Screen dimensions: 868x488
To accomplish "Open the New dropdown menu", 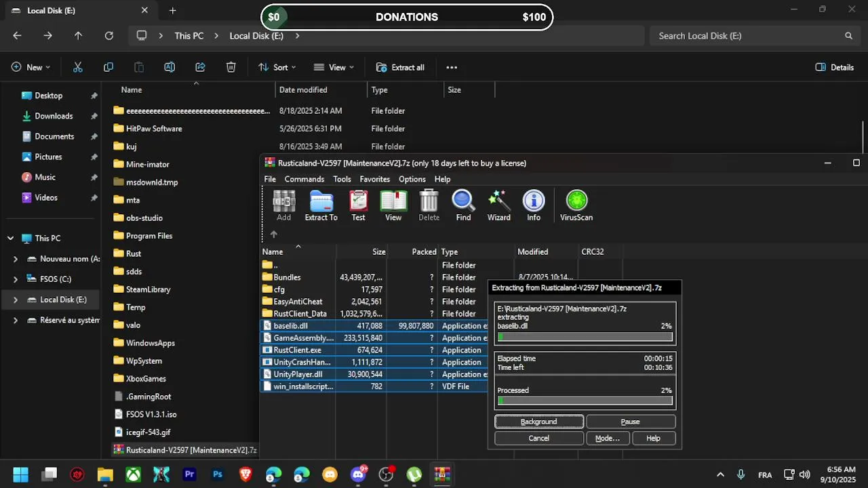I will click(x=31, y=67).
